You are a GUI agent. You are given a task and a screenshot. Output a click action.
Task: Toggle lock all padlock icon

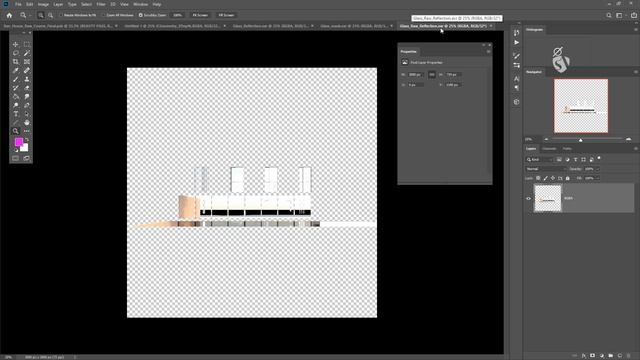click(568, 178)
